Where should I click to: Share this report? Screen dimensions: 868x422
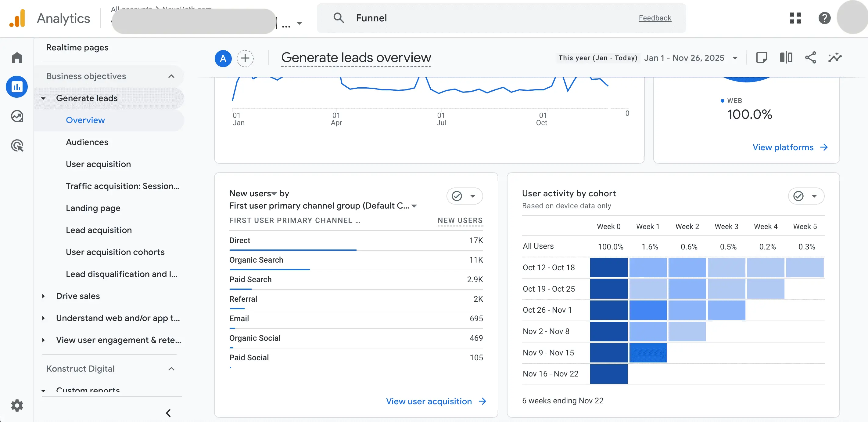pos(811,57)
